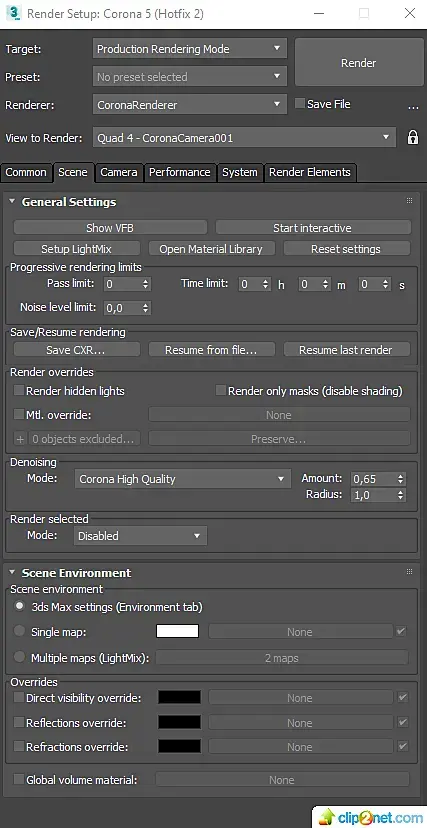The width and height of the screenshot is (427, 828).
Task: Collapse the Scene Environment rollout arrow
Action: tap(12, 572)
